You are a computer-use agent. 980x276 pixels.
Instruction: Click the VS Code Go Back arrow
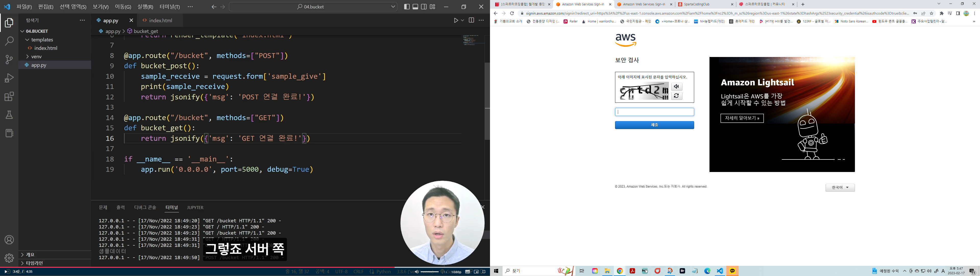click(x=214, y=7)
